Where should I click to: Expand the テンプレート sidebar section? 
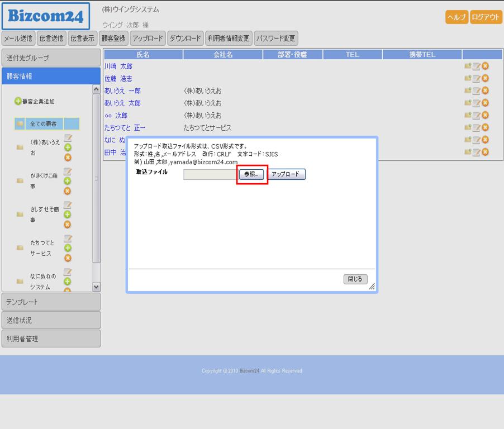coord(51,302)
